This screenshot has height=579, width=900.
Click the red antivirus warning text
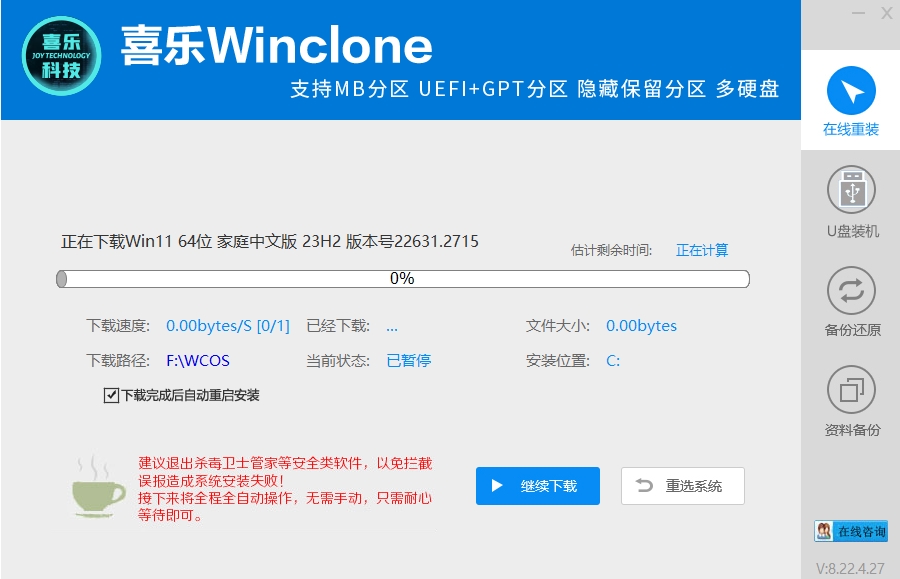pyautogui.click(x=285, y=489)
